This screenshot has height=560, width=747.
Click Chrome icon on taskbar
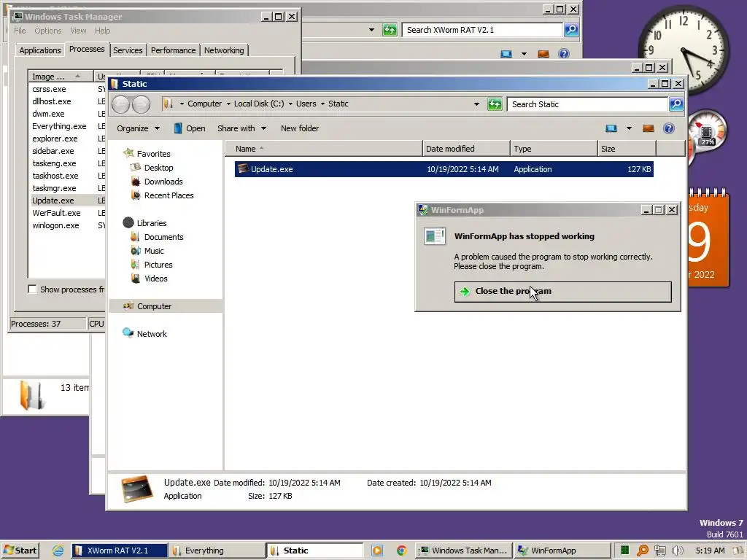tap(402, 551)
